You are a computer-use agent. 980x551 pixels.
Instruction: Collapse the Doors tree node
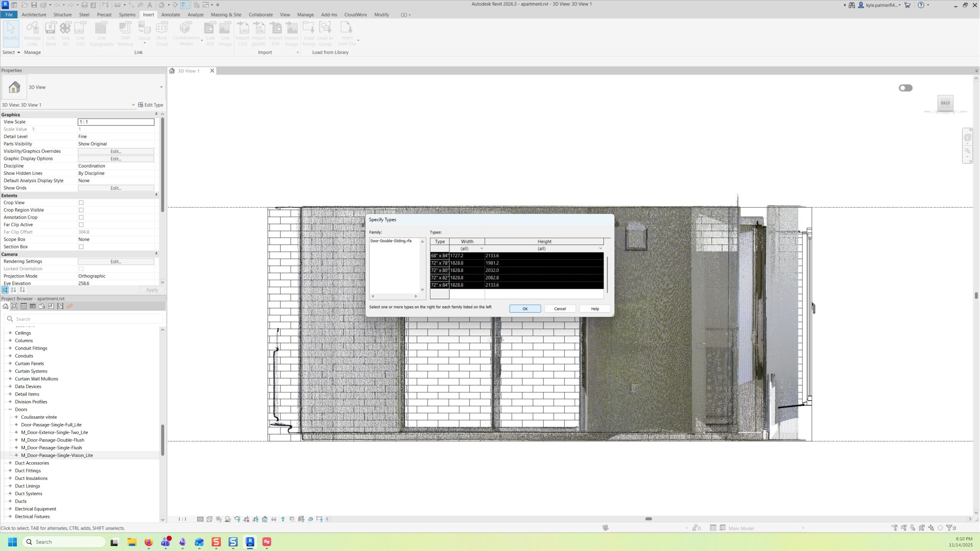point(10,409)
